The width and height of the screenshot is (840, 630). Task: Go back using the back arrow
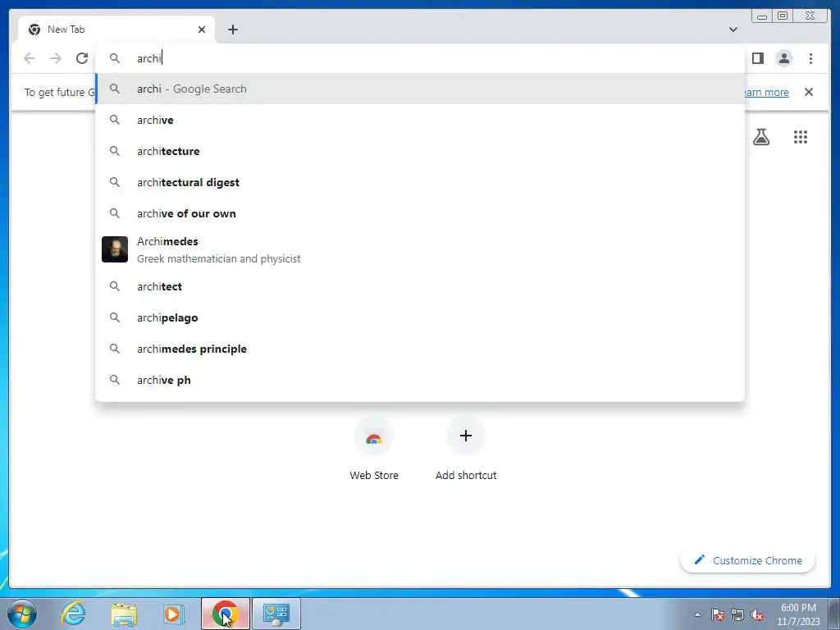(30, 58)
